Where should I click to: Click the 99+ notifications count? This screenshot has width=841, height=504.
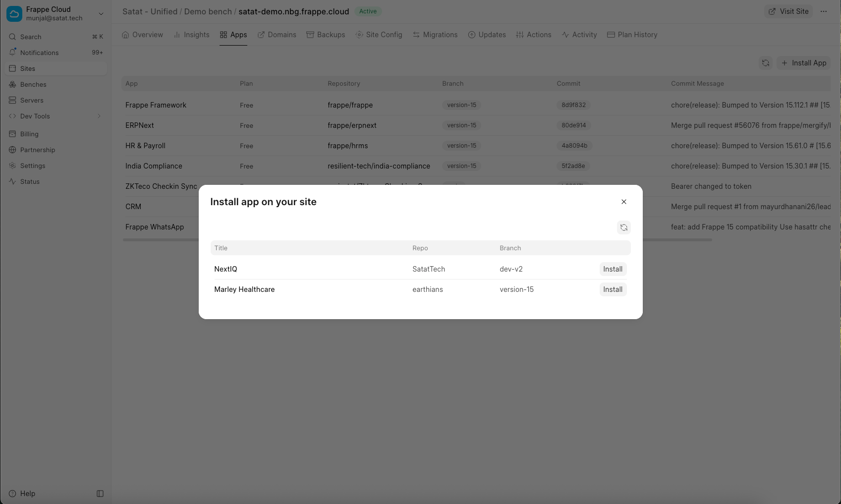(97, 53)
